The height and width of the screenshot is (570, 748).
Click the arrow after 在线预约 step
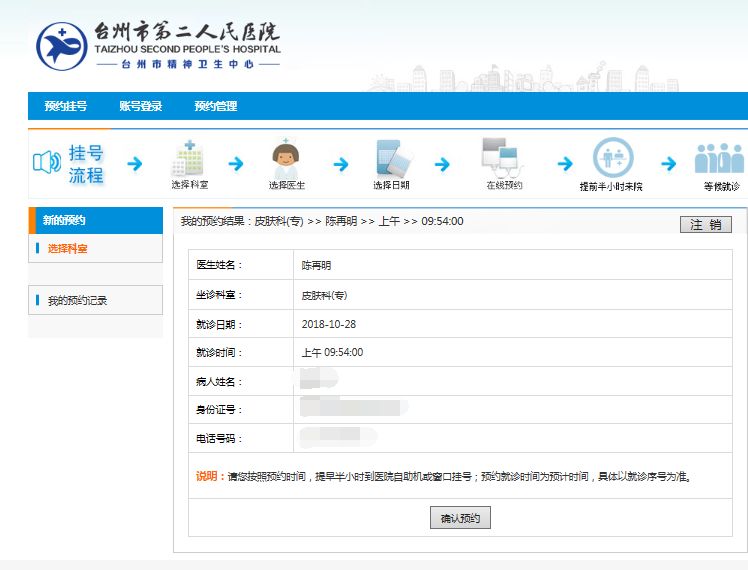pyautogui.click(x=565, y=164)
